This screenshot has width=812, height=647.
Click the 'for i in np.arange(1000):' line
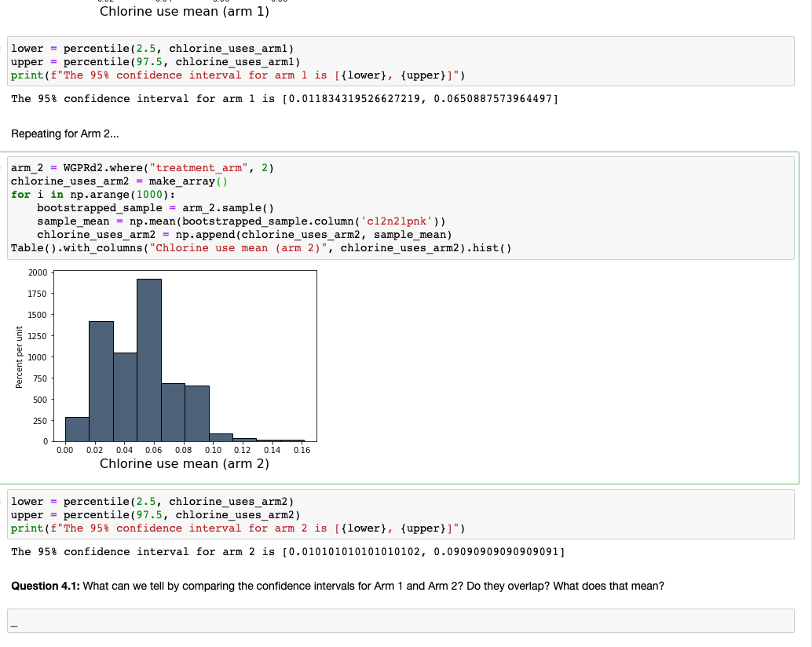point(93,195)
